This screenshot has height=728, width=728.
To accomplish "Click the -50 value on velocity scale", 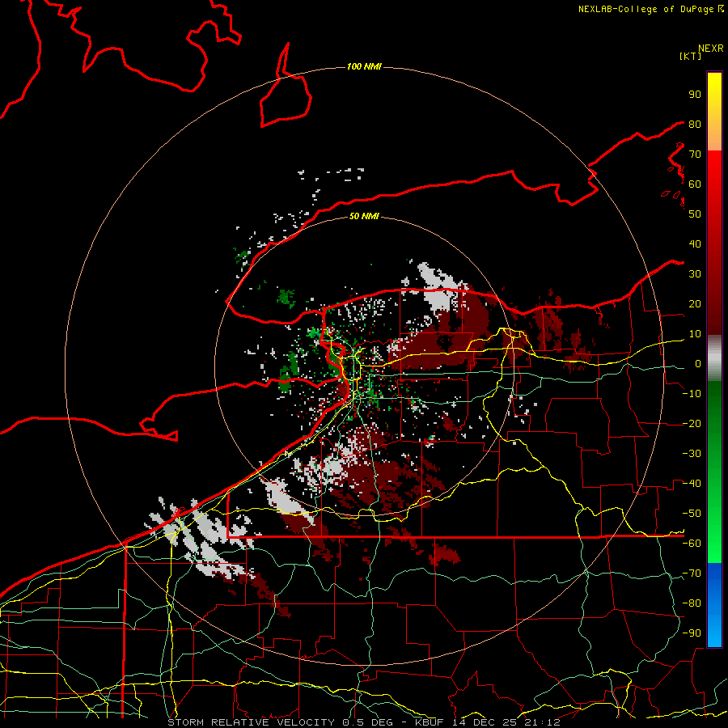I will (692, 514).
